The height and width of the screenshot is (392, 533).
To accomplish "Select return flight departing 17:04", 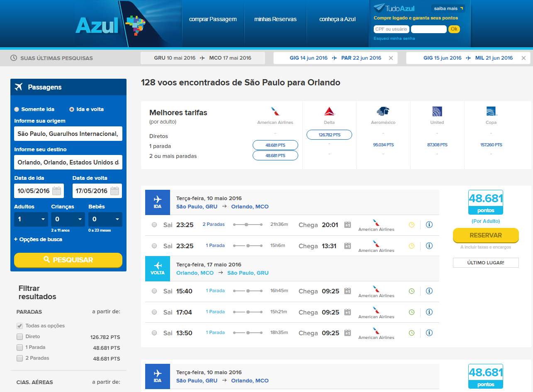I will coord(154,312).
